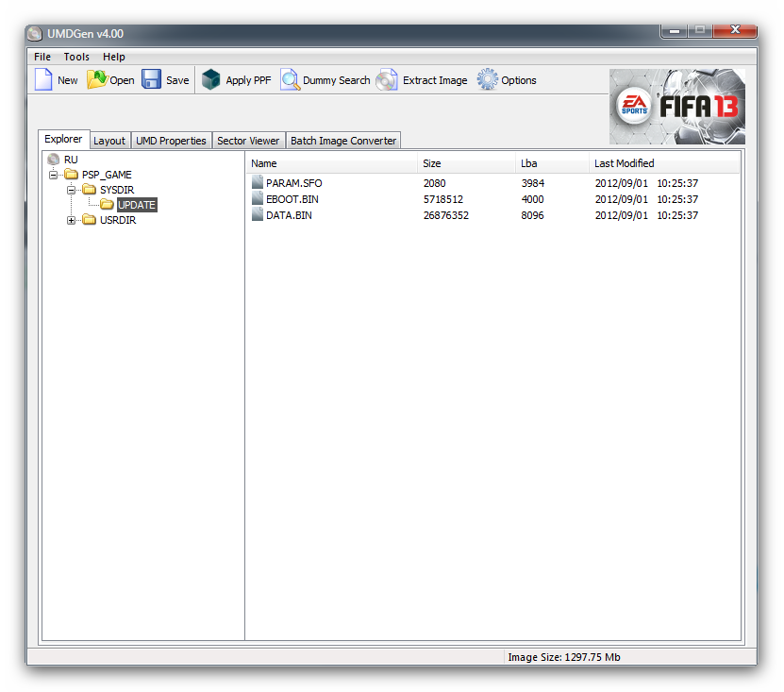Click the New blank page icon
The width and height of the screenshot is (784, 692).
pyautogui.click(x=43, y=79)
